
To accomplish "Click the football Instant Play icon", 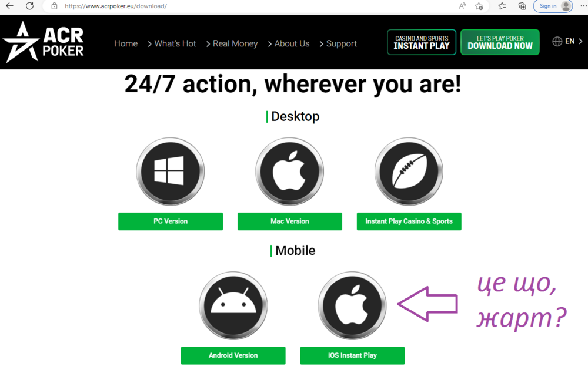I will [409, 171].
